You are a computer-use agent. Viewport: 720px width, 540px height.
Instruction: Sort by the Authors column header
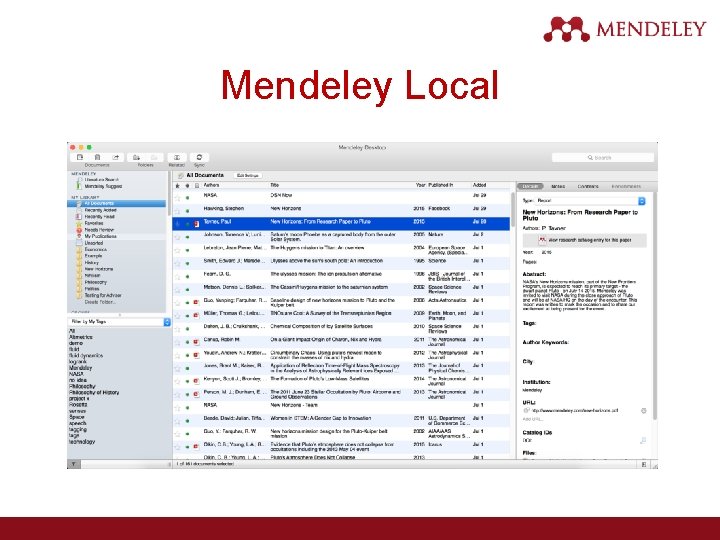coord(212,185)
